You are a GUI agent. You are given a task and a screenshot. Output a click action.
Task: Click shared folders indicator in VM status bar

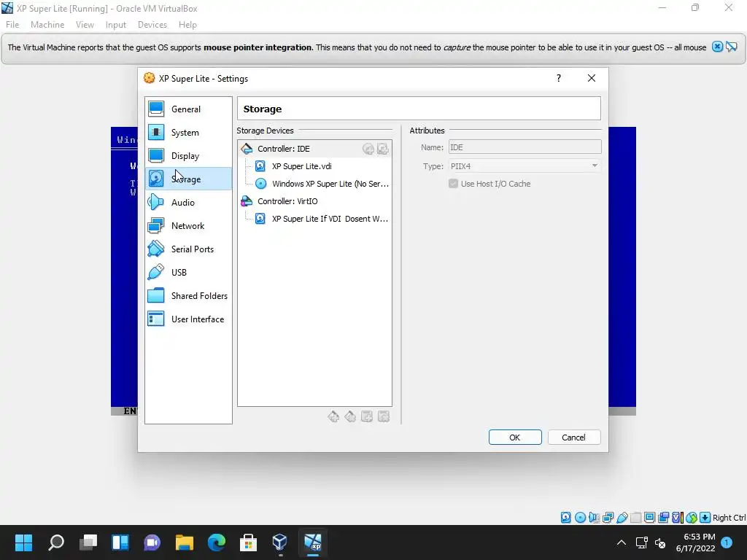[635, 518]
